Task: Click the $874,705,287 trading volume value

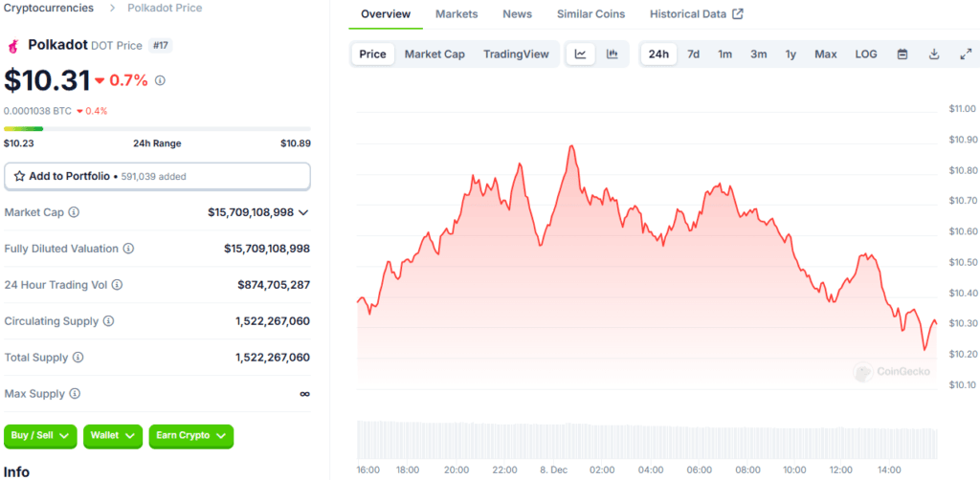Action: 274,285
